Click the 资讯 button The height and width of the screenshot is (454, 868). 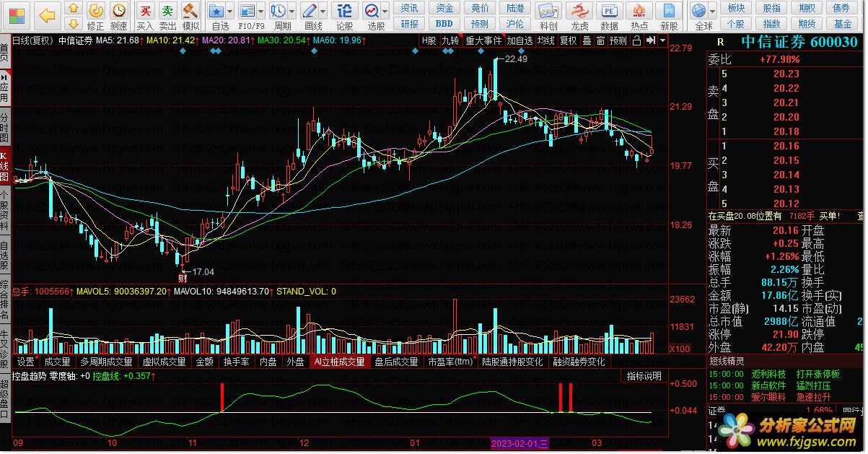pyautogui.click(x=410, y=8)
